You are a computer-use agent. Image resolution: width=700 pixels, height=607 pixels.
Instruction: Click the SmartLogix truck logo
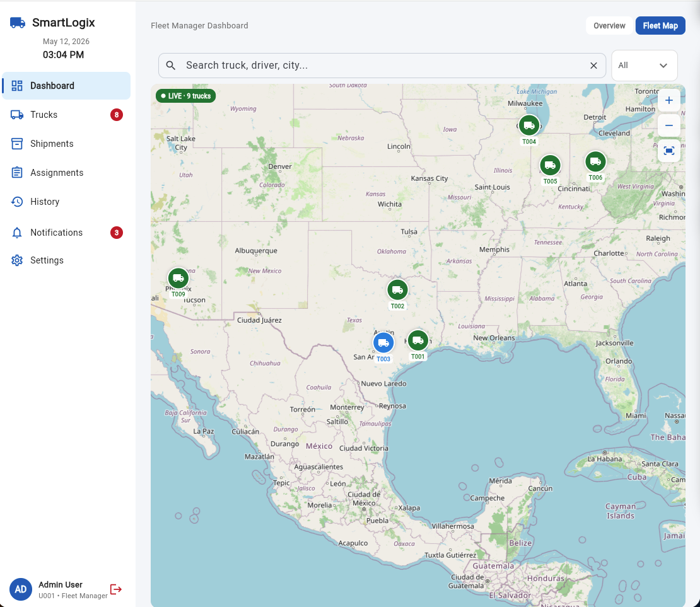tap(18, 22)
